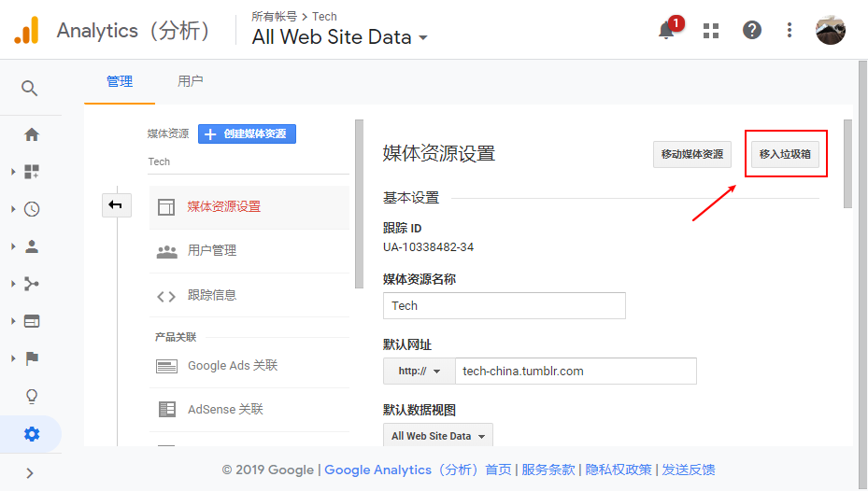Screen dimensions: 868x491
Task: Go to the Home icon in sidebar
Action: (32, 134)
